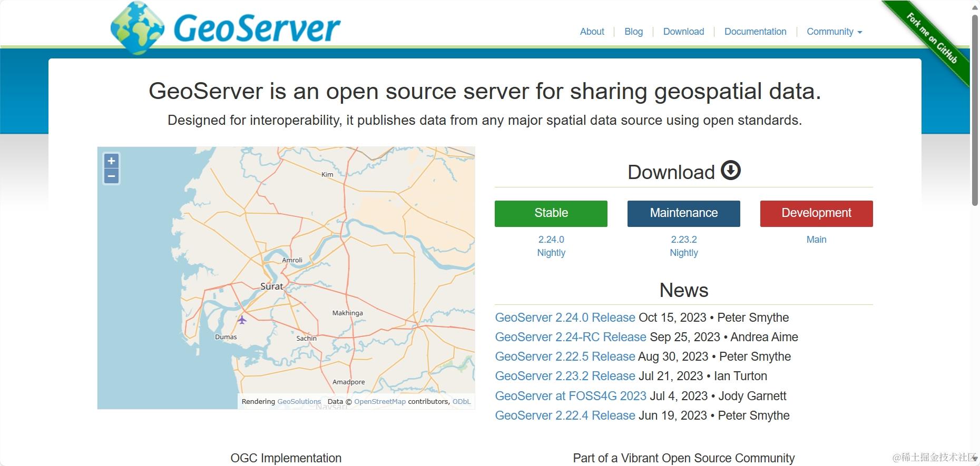
Task: Click the download arrow circle icon
Action: pos(731,170)
